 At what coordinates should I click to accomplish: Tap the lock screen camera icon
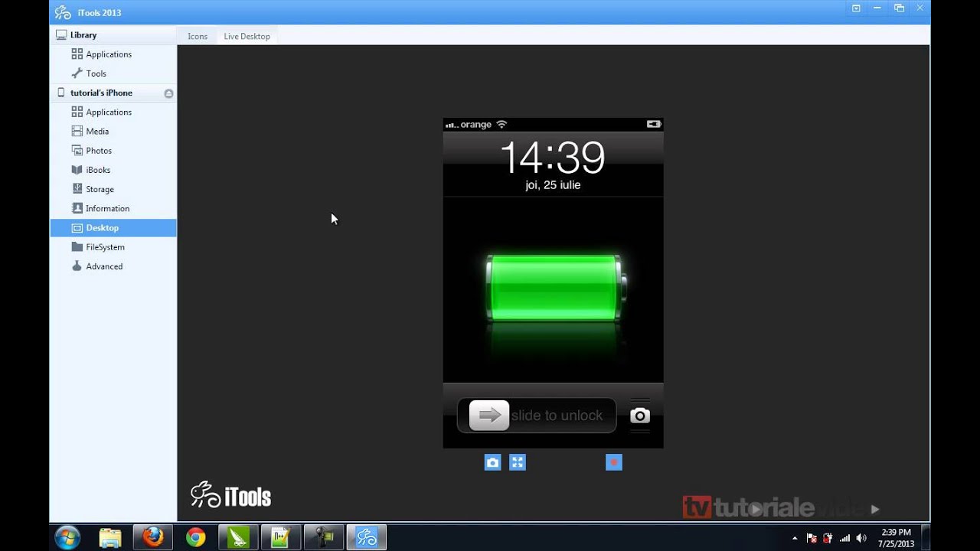pyautogui.click(x=640, y=416)
